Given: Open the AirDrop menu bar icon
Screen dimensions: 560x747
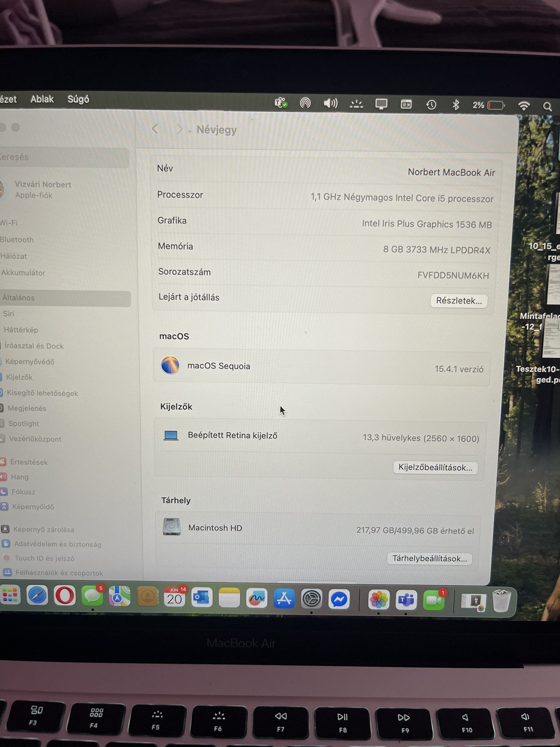Looking at the screenshot, I should [305, 103].
